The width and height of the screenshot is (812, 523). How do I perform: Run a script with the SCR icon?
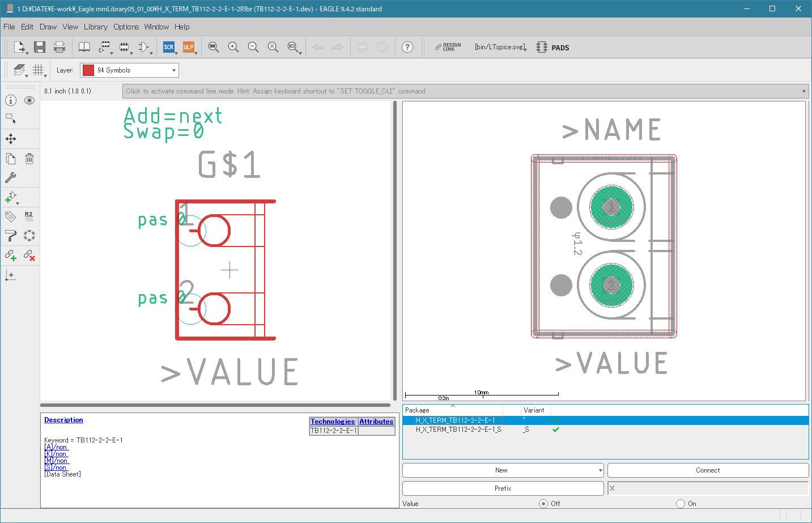[169, 47]
